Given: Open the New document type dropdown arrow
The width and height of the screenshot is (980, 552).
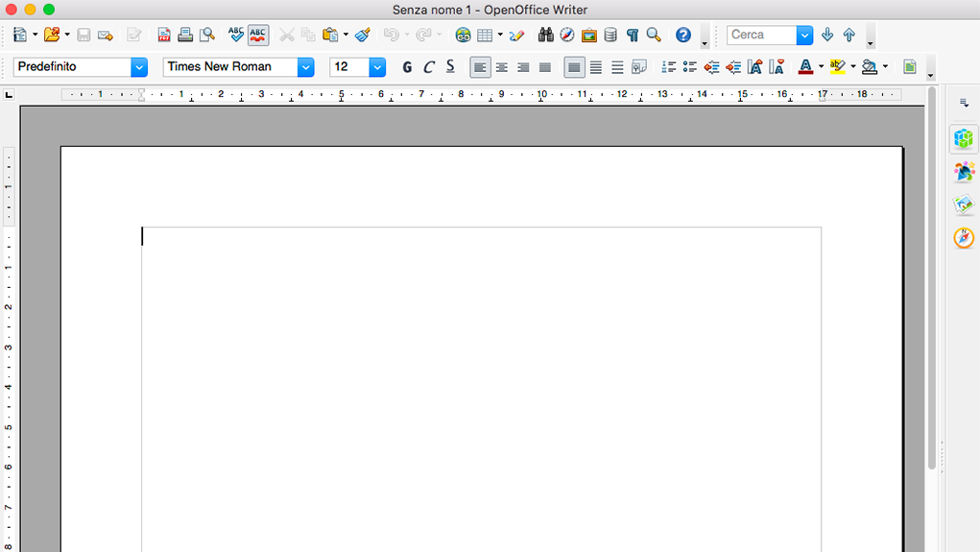Looking at the screenshot, I should point(35,35).
